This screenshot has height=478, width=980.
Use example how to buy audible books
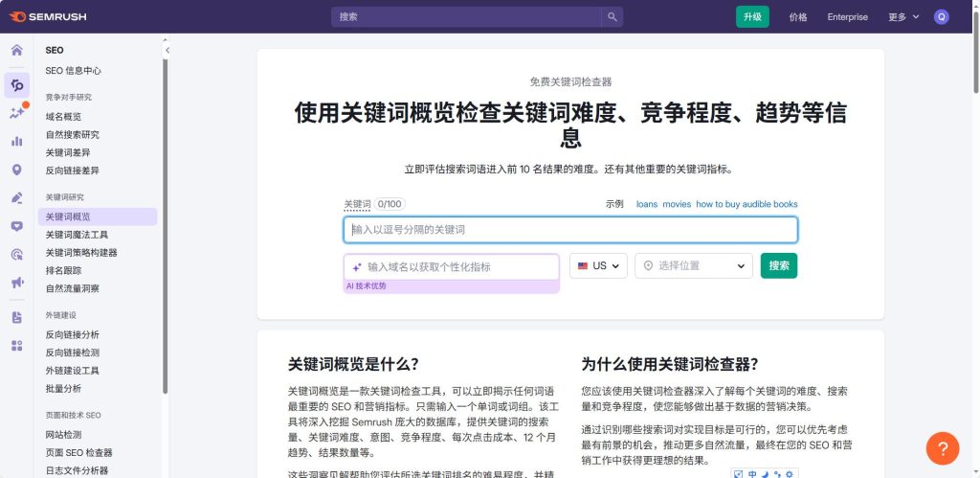tap(746, 204)
